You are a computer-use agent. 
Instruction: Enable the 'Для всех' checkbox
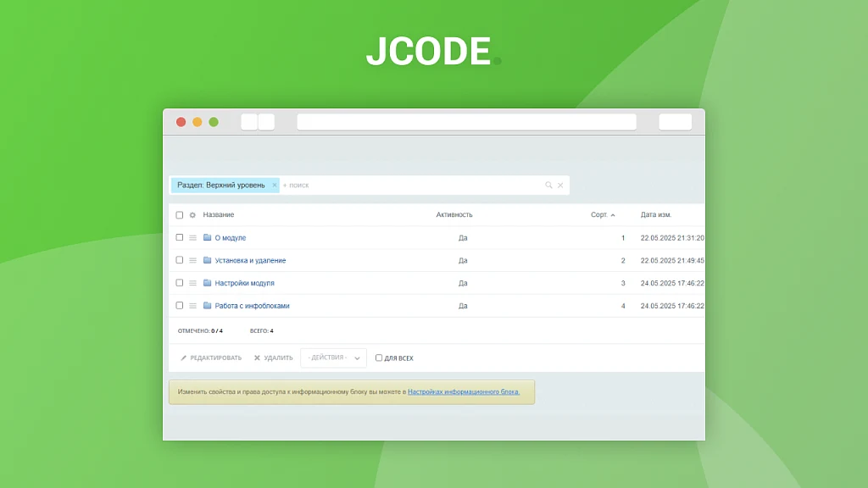pos(379,358)
